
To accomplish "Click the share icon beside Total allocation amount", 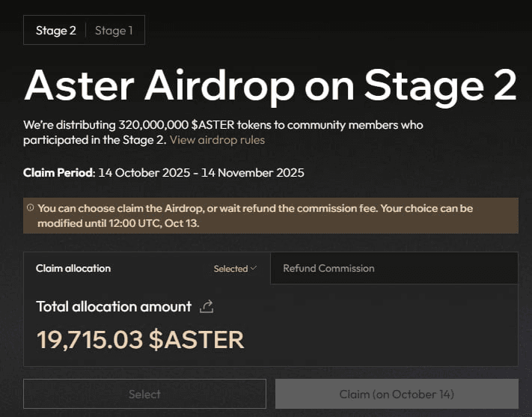I will pos(207,306).
